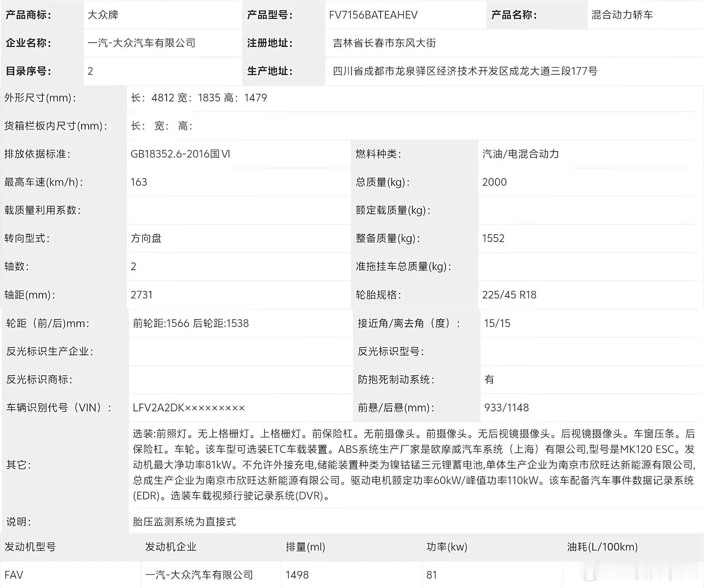The image size is (704, 588).
Task: Select the dimensions value 长4812 宽1835 高1479
Action: (199, 98)
